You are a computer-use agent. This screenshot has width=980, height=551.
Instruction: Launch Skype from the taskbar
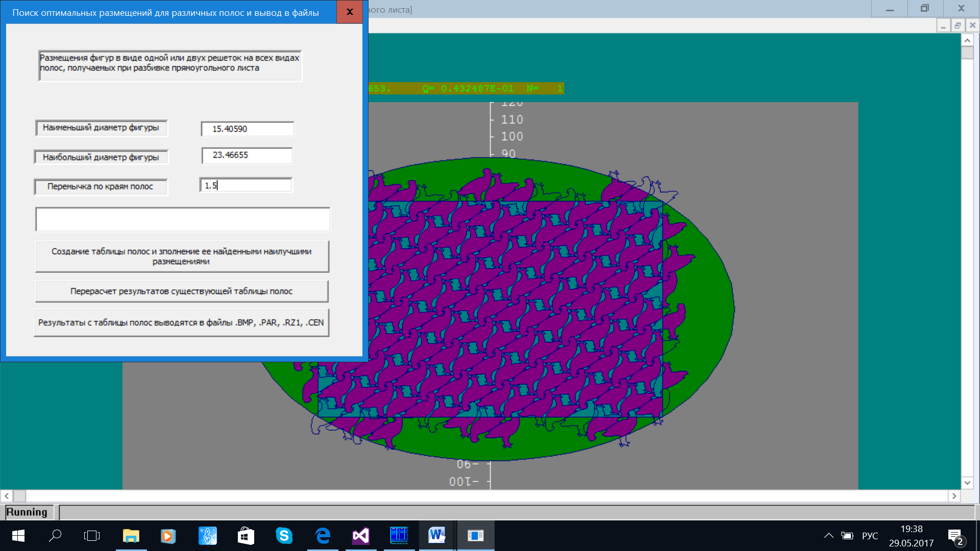click(x=284, y=536)
